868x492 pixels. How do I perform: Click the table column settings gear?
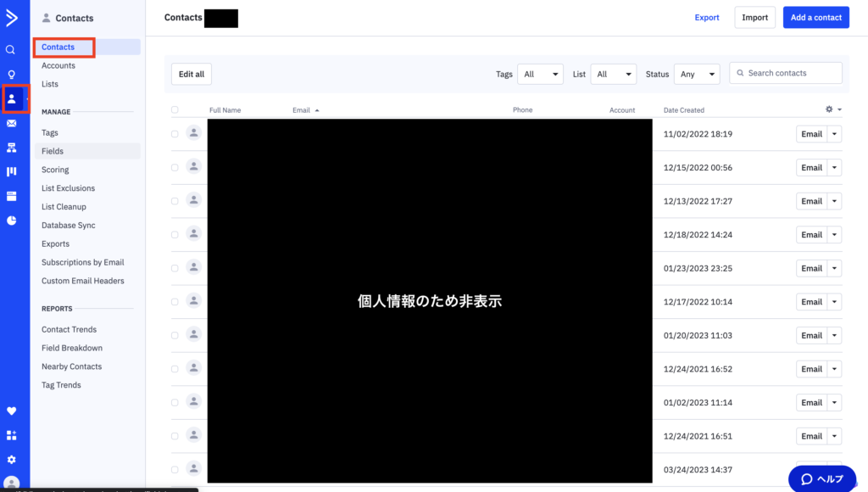coord(829,109)
